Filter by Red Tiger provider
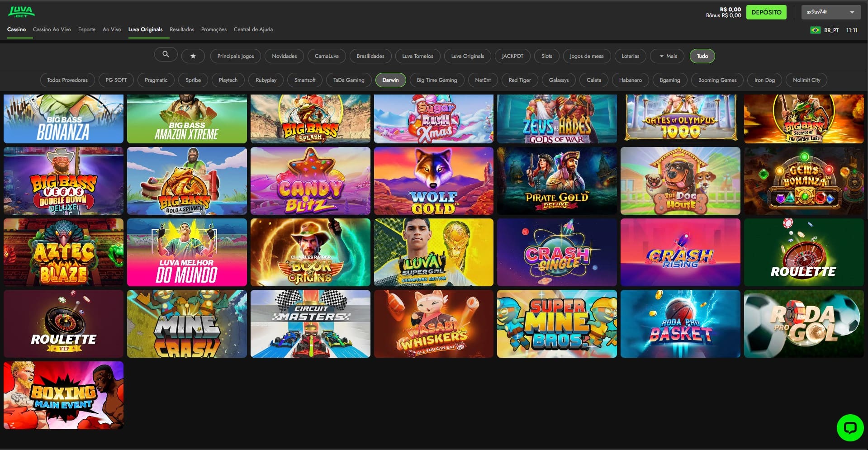Viewport: 868px width, 450px height. pyautogui.click(x=520, y=80)
